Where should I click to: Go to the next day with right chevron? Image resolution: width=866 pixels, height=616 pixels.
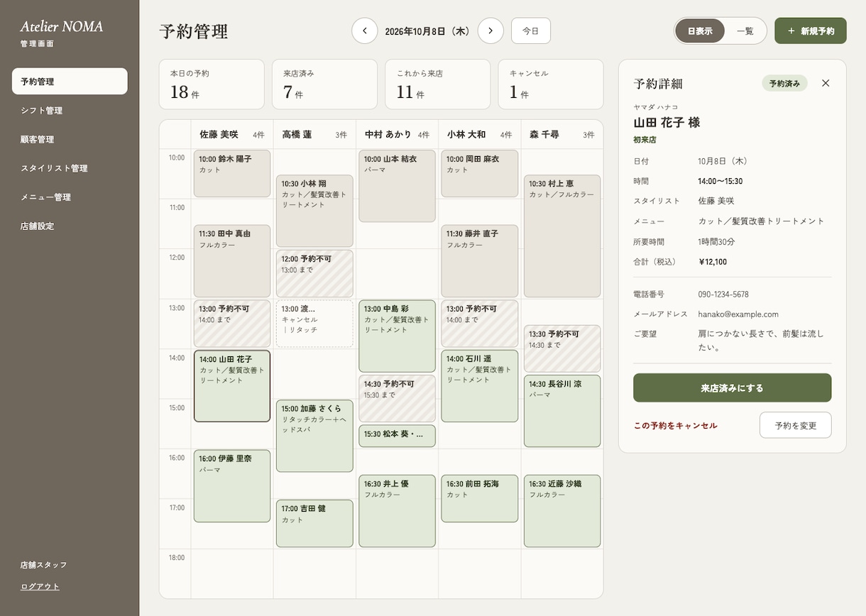pos(490,31)
